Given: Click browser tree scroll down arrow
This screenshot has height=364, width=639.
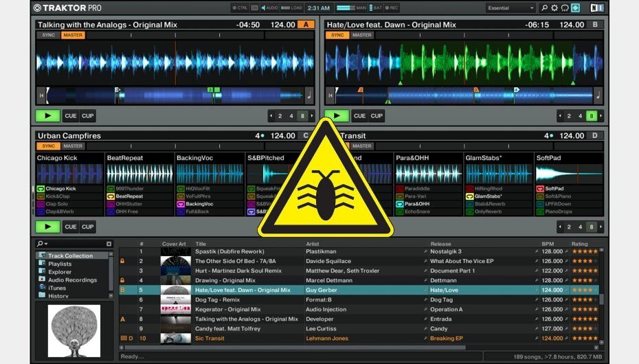Looking at the screenshot, I should (111, 295).
